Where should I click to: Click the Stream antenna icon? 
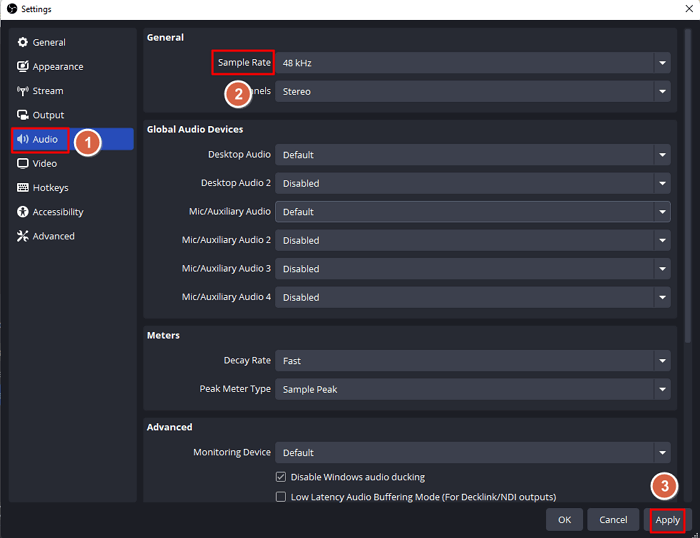pos(22,91)
